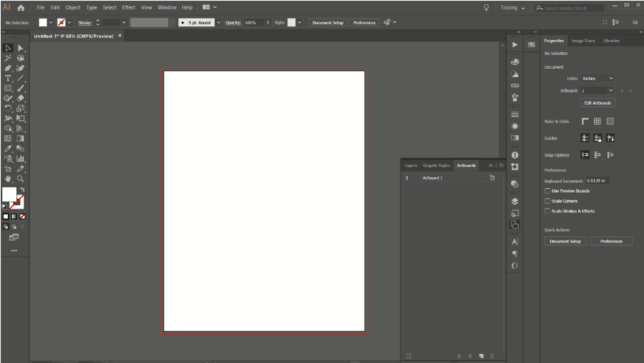Screen dimensions: 644x363
Task: Click the Edit Artboards button
Action: click(x=596, y=103)
